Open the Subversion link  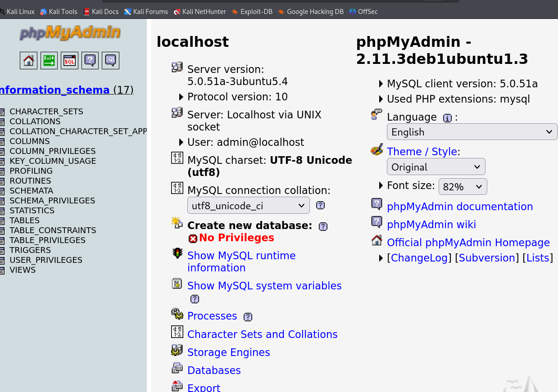click(x=487, y=258)
